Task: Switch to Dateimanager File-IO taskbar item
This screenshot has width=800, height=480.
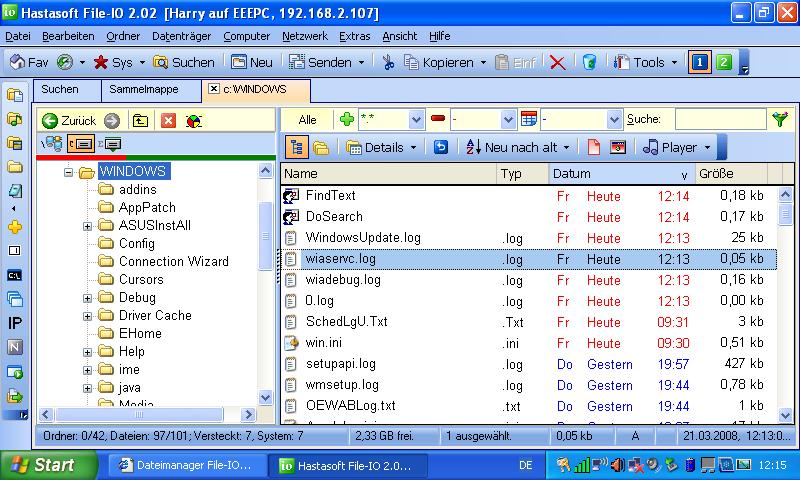Action: click(x=187, y=465)
